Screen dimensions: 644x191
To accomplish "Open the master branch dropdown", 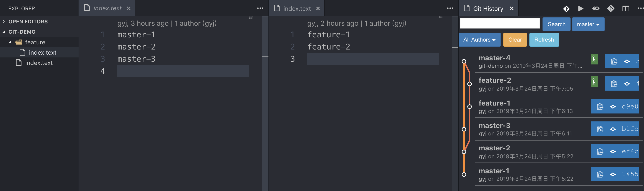I will coord(588,25).
